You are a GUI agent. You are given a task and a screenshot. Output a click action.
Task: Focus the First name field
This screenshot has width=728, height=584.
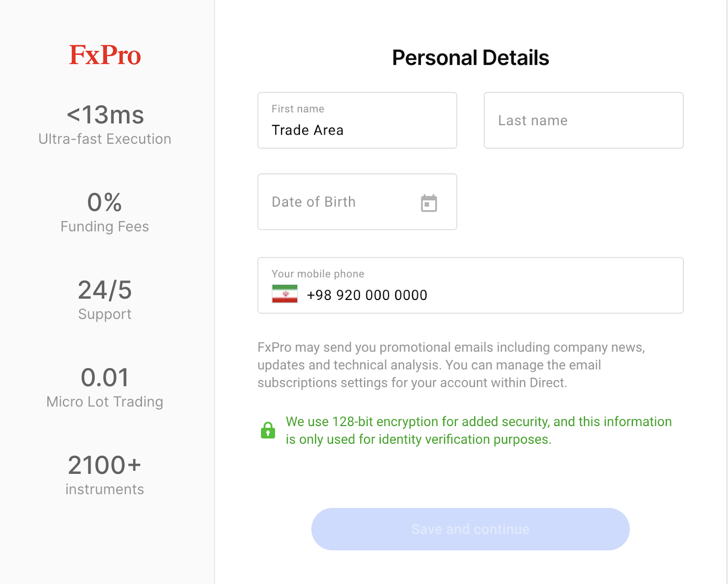coord(357,120)
